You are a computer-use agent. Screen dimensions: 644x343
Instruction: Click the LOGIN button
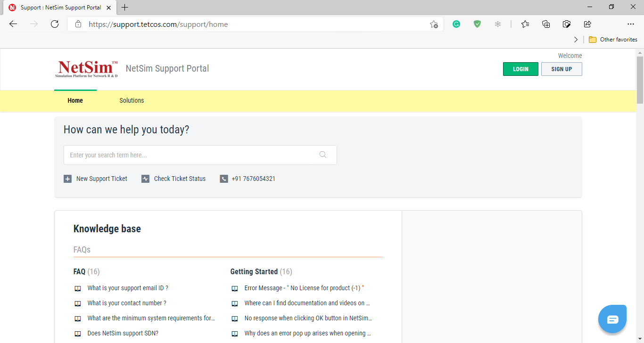point(520,69)
